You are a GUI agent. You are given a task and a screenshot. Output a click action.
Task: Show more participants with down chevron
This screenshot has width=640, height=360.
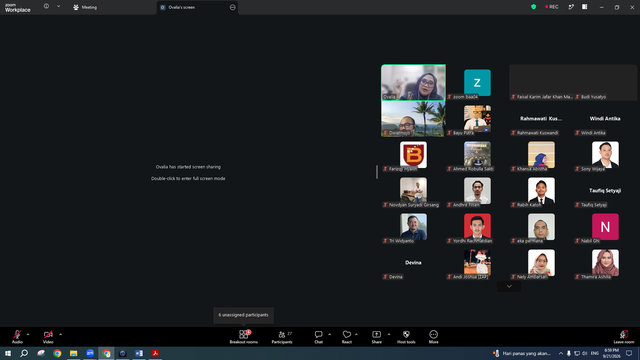(509, 286)
